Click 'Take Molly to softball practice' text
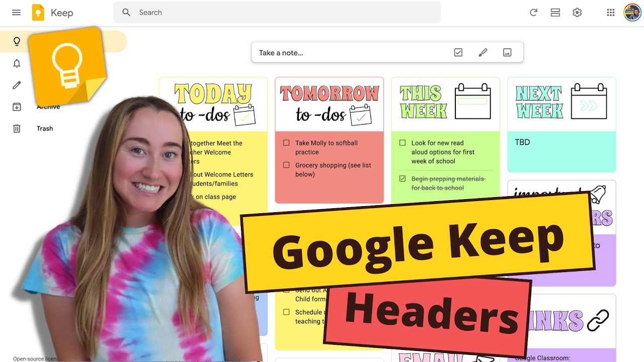Image resolution: width=644 pixels, height=362 pixels. [x=327, y=147]
